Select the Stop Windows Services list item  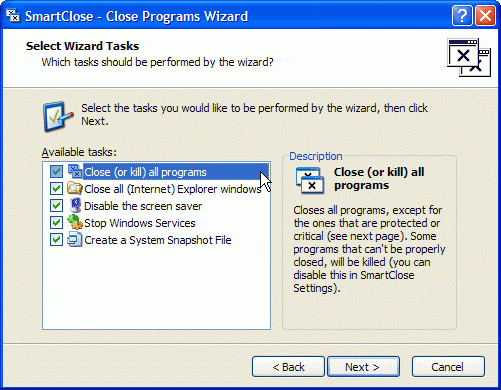[140, 223]
